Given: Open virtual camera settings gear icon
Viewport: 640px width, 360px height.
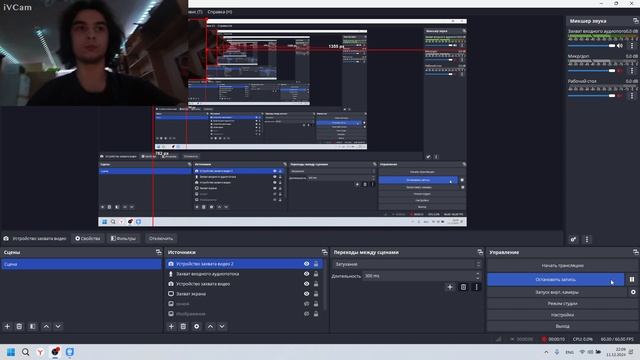Looking at the screenshot, I should click(633, 292).
